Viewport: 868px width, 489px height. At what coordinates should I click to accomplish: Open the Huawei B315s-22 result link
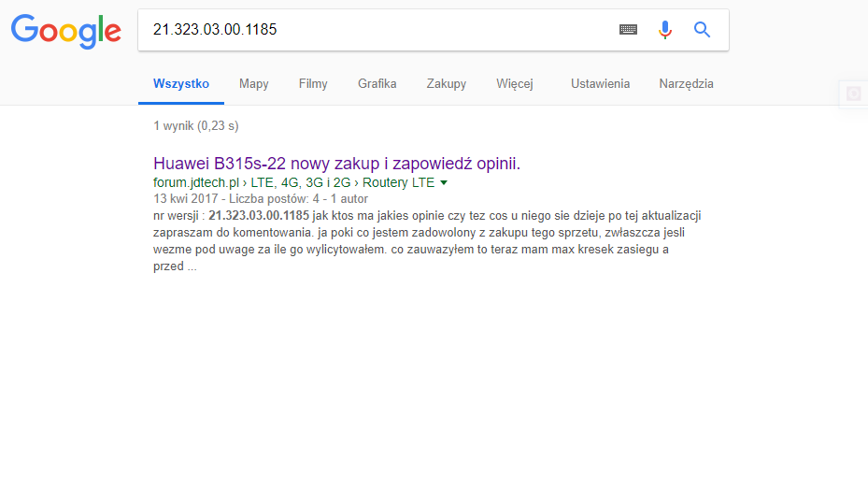click(x=336, y=164)
